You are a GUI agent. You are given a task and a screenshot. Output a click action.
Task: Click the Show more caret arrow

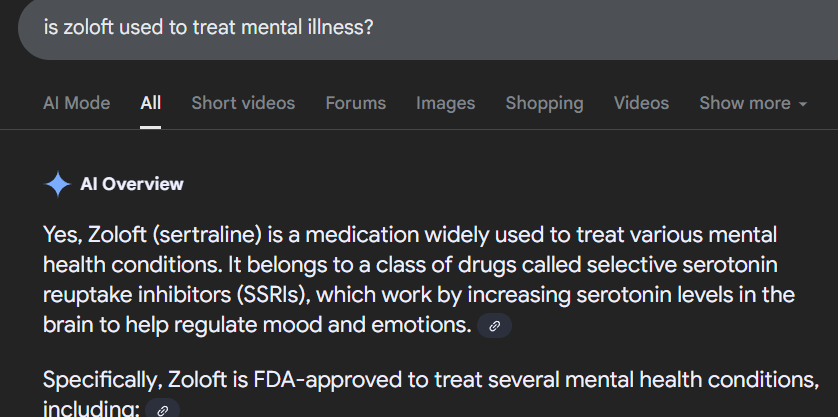click(x=802, y=104)
